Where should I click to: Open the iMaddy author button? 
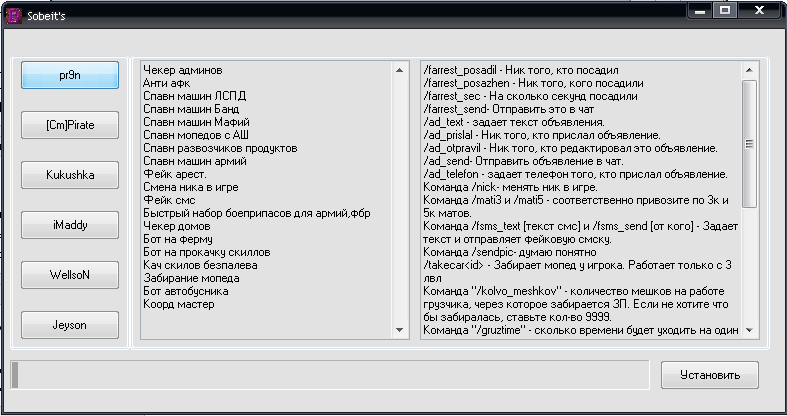coord(70,224)
